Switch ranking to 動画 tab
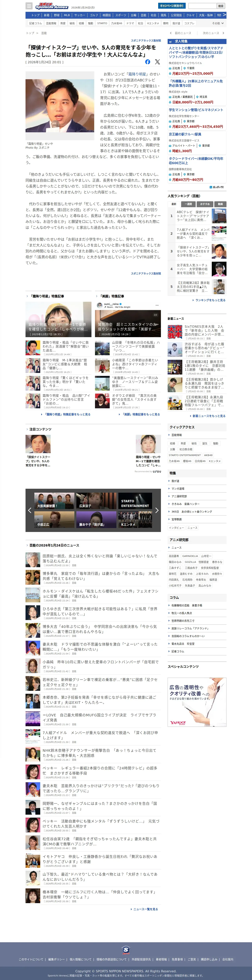This screenshot has height=980, width=252. [220, 204]
